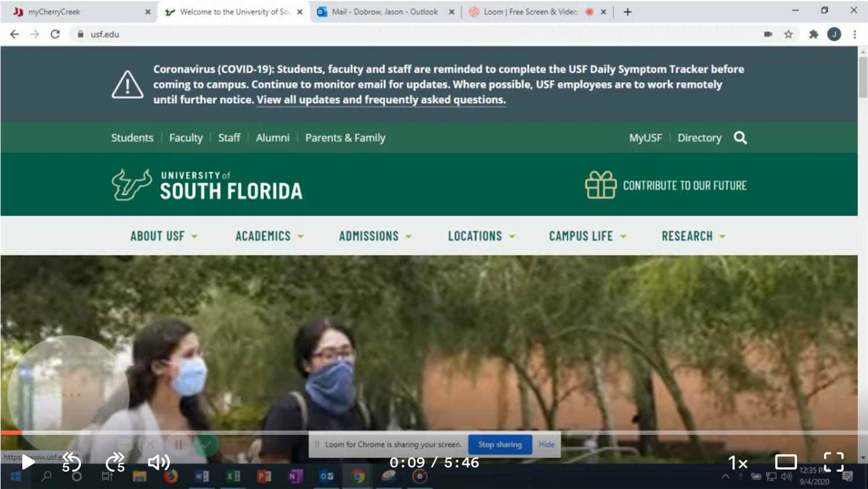Expand the Admissions dropdown
Viewport: 868px width, 489px height.
coord(376,236)
